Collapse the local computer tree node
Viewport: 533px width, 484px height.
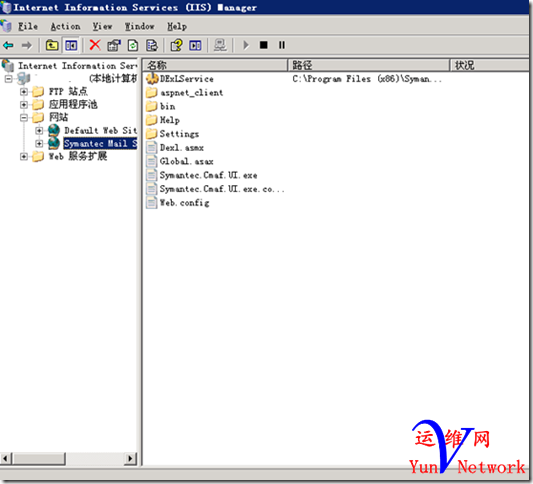pos(8,79)
